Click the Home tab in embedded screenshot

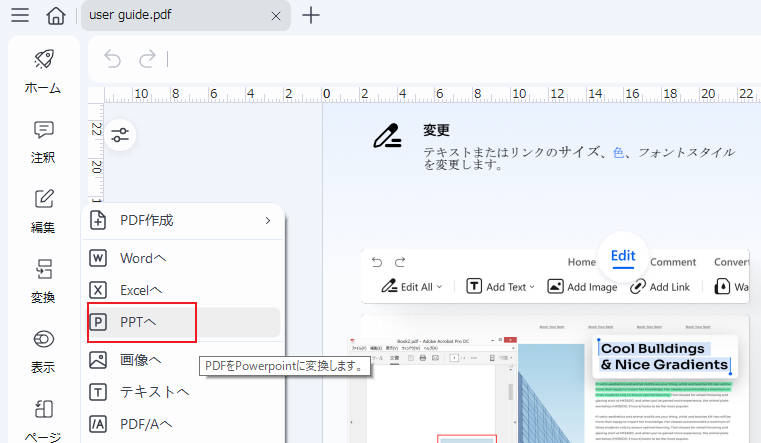pos(581,262)
